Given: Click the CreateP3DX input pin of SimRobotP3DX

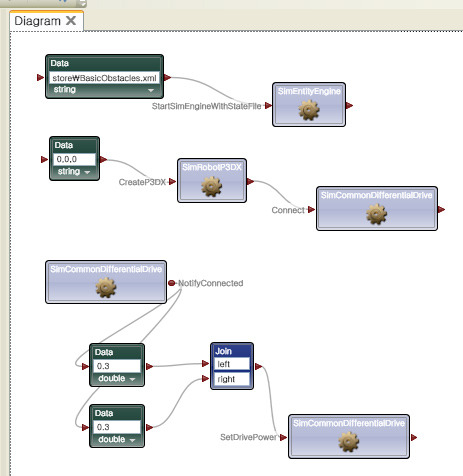Looking at the screenshot, I should click(172, 182).
